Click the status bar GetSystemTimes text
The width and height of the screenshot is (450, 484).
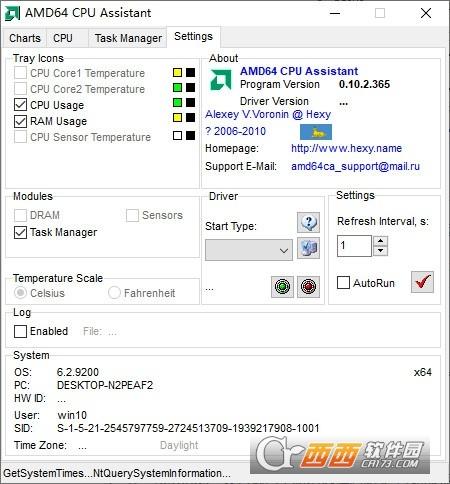tap(117, 473)
